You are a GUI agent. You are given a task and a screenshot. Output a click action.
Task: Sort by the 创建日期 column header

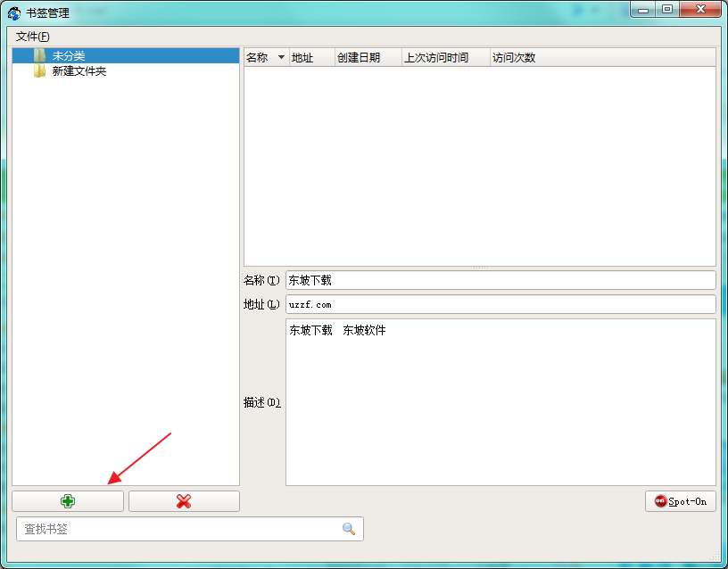click(368, 58)
